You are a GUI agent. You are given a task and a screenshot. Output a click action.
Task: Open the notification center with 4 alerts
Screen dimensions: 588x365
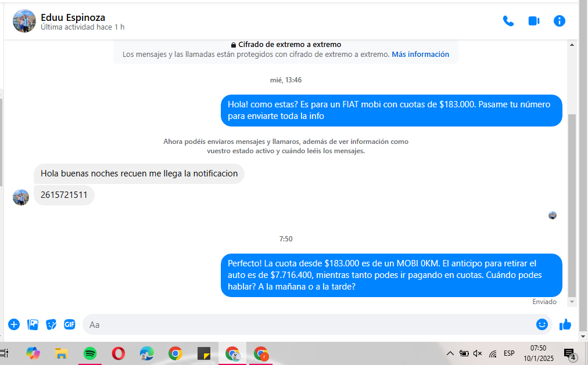[569, 354]
